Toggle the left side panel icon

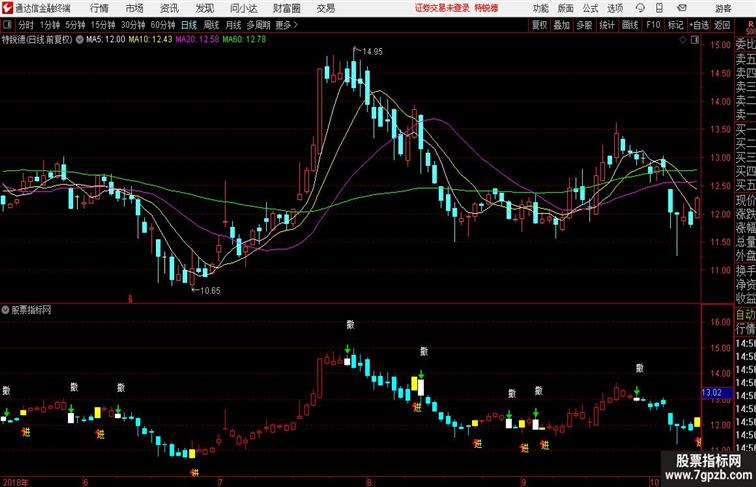pos(7,25)
